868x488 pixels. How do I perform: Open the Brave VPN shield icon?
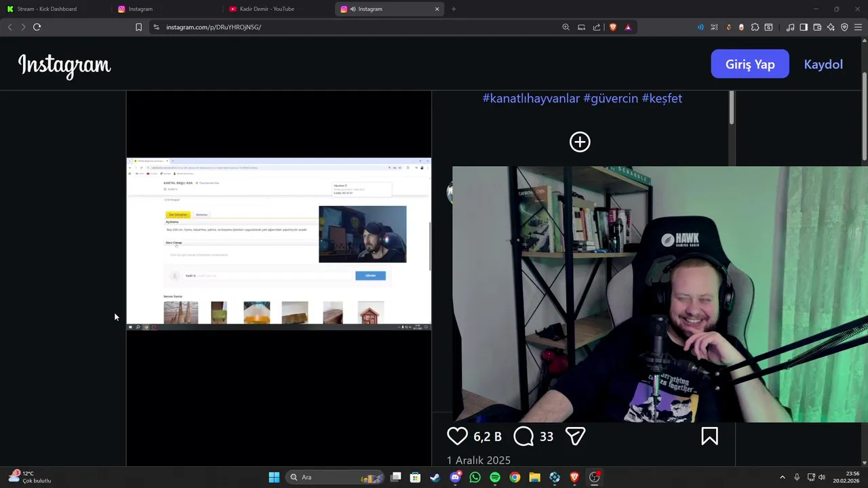point(844,27)
